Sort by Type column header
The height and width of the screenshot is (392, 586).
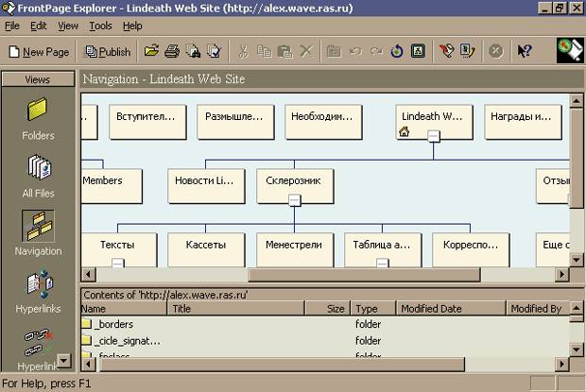click(x=372, y=309)
